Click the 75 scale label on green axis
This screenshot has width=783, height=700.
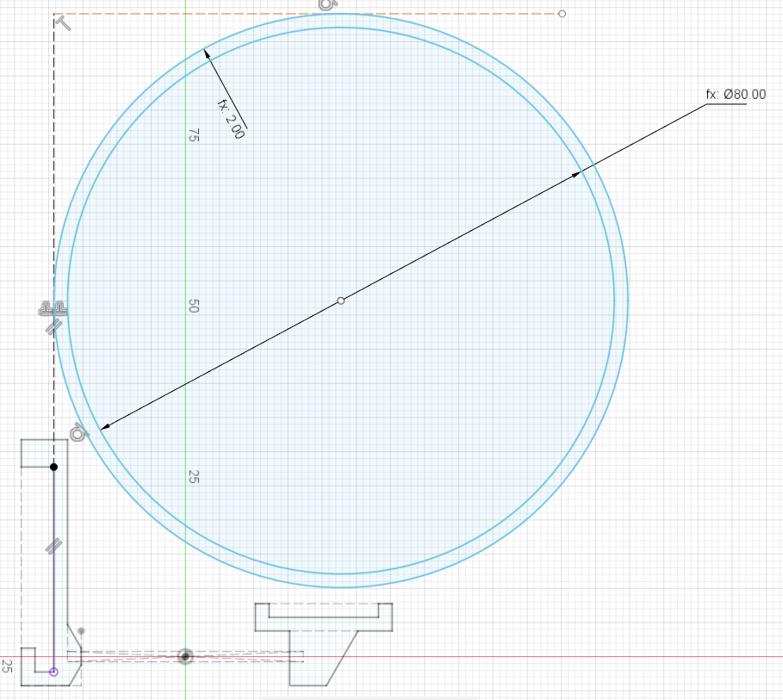coord(194,135)
